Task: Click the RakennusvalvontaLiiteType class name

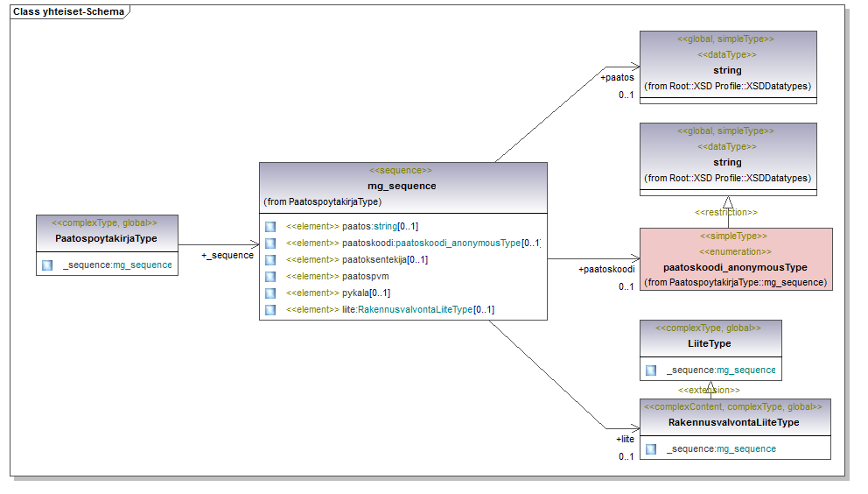Action: point(734,422)
